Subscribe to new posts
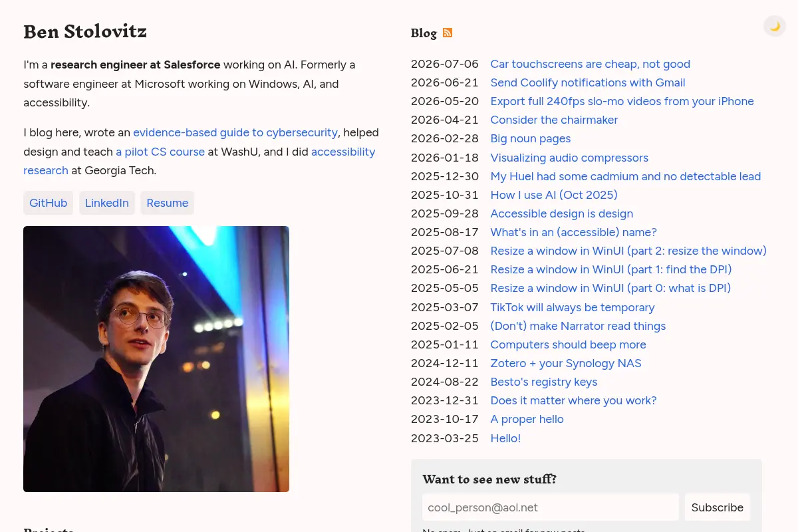The image size is (798, 532). (x=718, y=507)
